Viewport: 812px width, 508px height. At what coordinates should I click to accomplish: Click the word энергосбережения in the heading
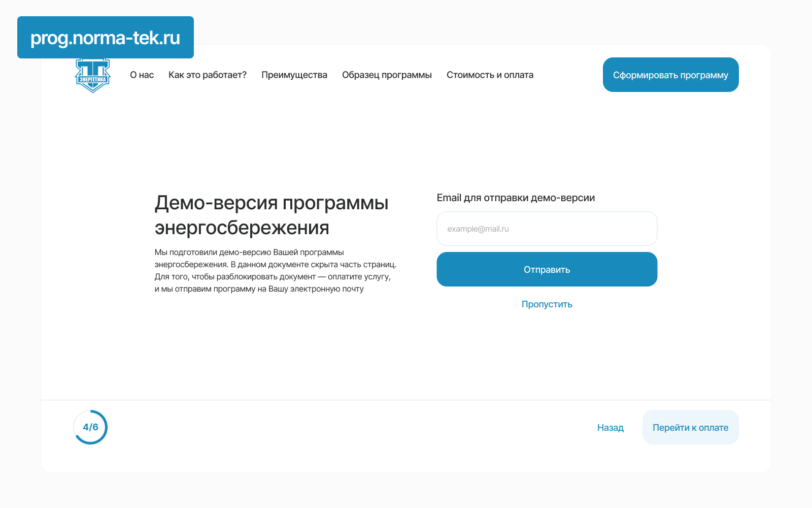[x=242, y=228]
